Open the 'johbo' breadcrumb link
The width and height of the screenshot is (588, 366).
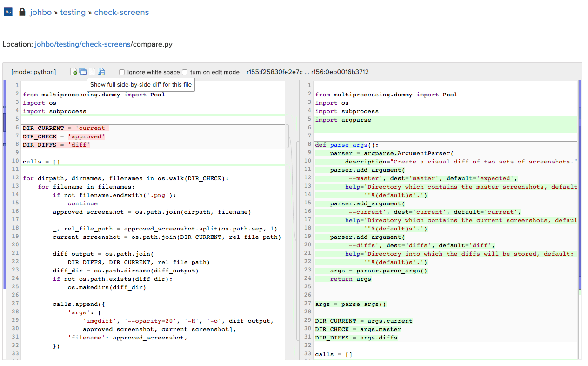[x=40, y=12]
